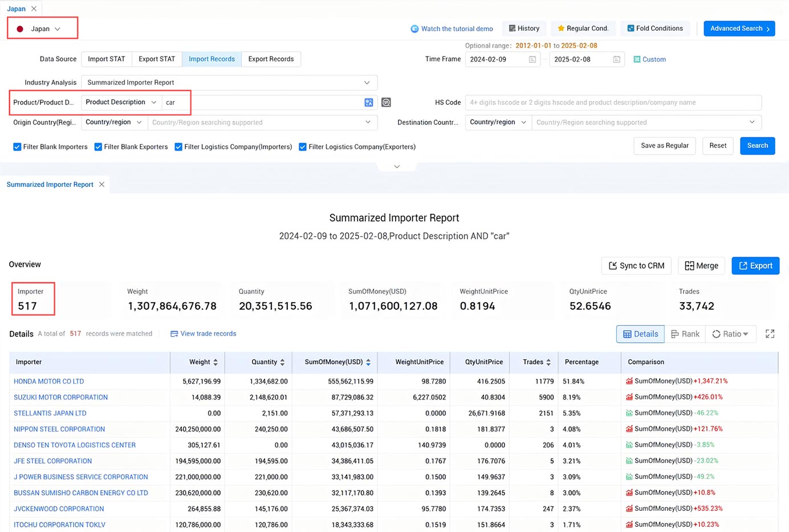Viewport: 789px width, 532px height.
Task: Open Regular Cond. list
Action: (583, 29)
